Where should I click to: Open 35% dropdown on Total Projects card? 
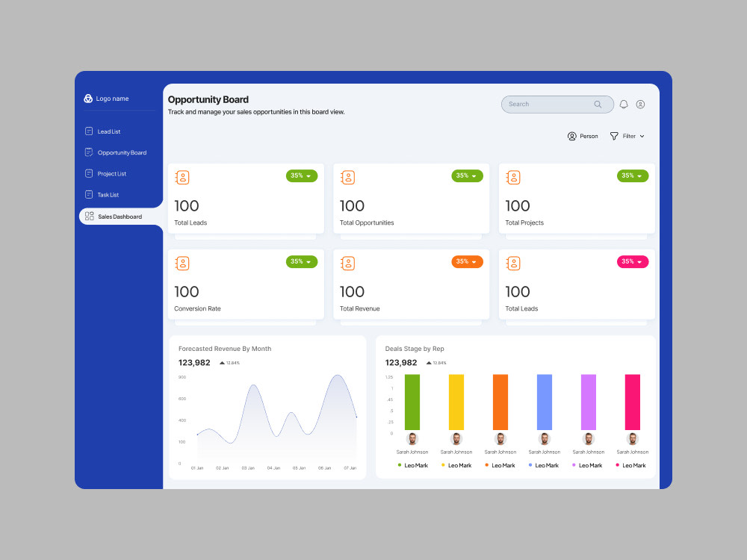pyautogui.click(x=632, y=175)
